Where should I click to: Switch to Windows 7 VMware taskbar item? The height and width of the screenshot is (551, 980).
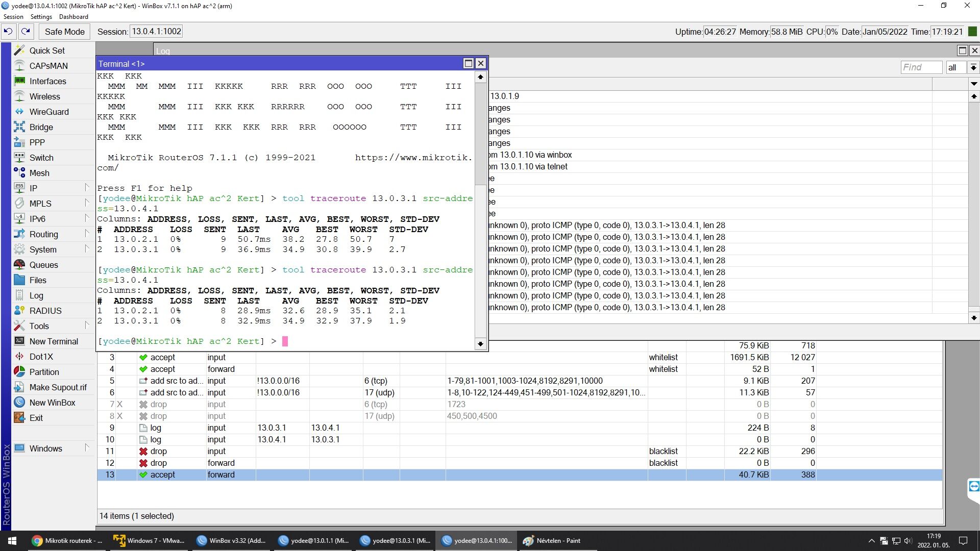(149, 541)
